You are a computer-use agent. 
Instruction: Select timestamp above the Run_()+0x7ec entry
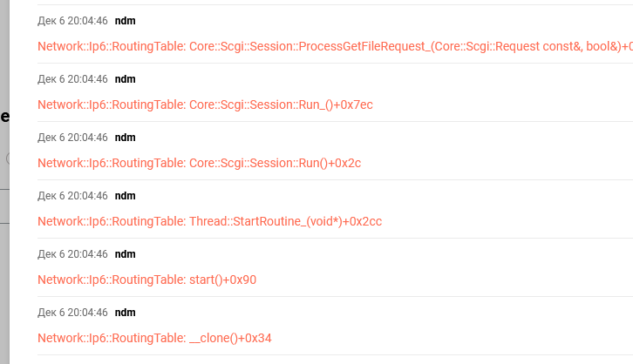[72, 78]
